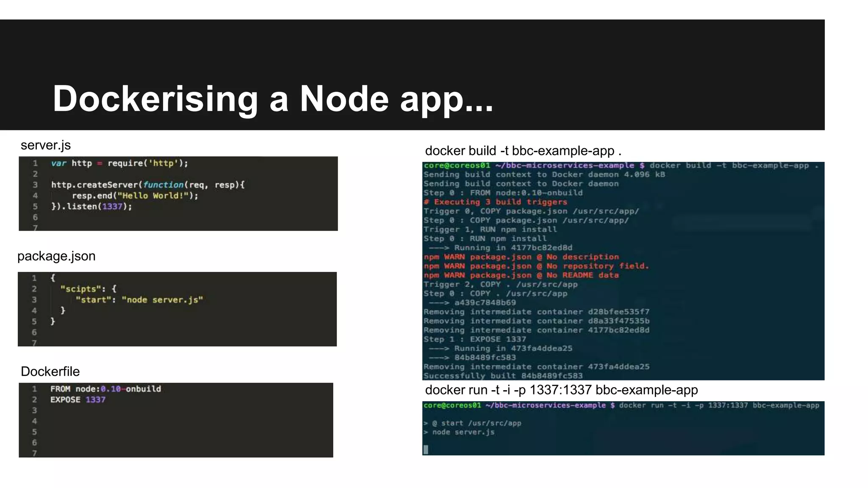Click the terminal cursor block in run window

(426, 450)
